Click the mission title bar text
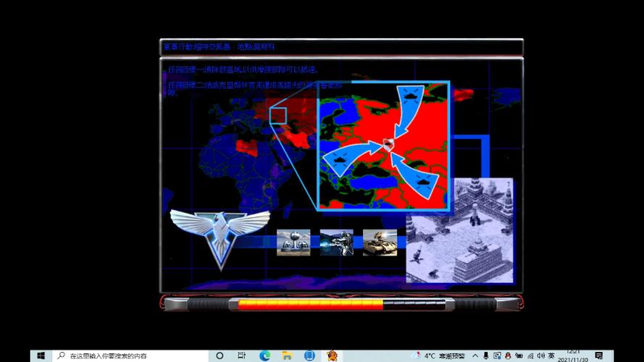This screenshot has height=362, width=644. [x=219, y=47]
